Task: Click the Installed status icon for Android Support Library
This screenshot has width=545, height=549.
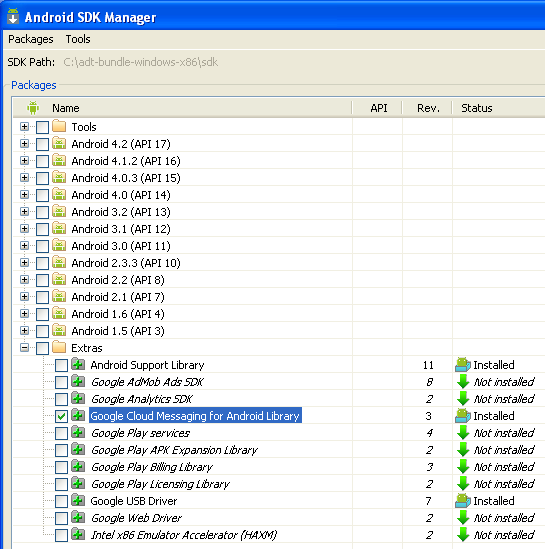Action: pyautogui.click(x=463, y=365)
